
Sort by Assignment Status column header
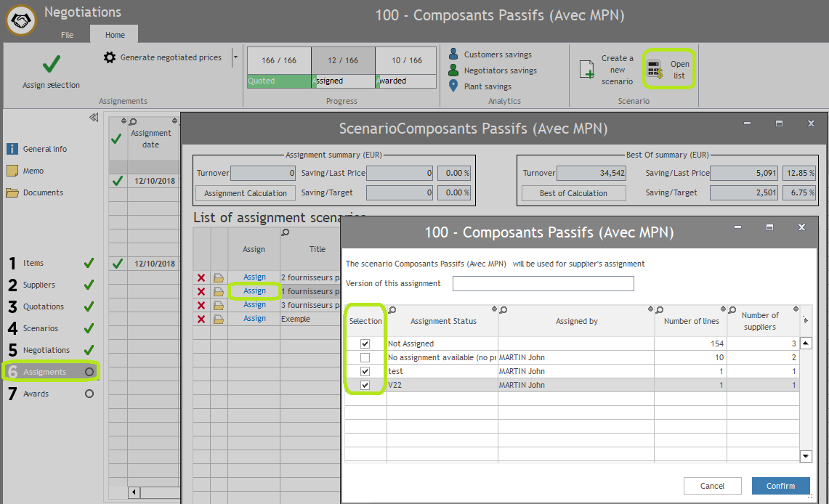(443, 321)
